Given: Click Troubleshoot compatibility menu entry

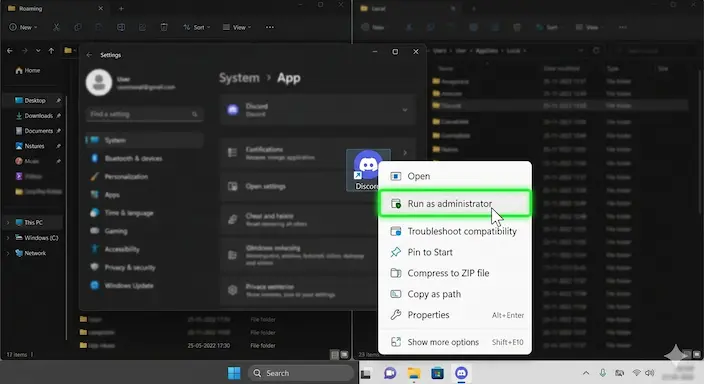Looking at the screenshot, I should click(455, 231).
